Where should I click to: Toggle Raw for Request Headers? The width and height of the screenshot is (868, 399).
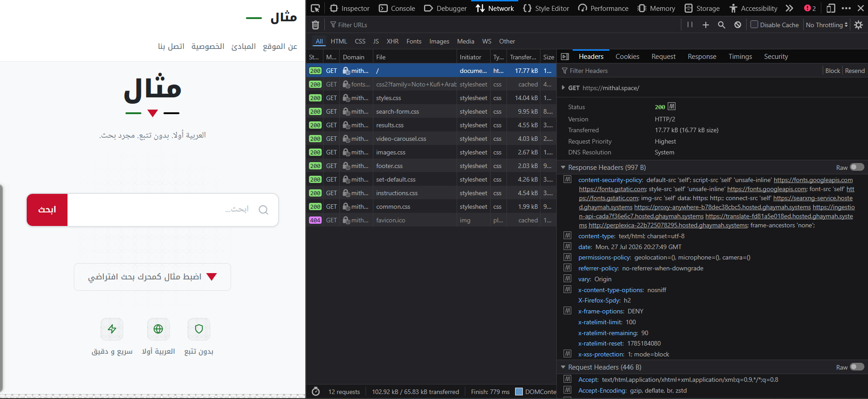(857, 367)
